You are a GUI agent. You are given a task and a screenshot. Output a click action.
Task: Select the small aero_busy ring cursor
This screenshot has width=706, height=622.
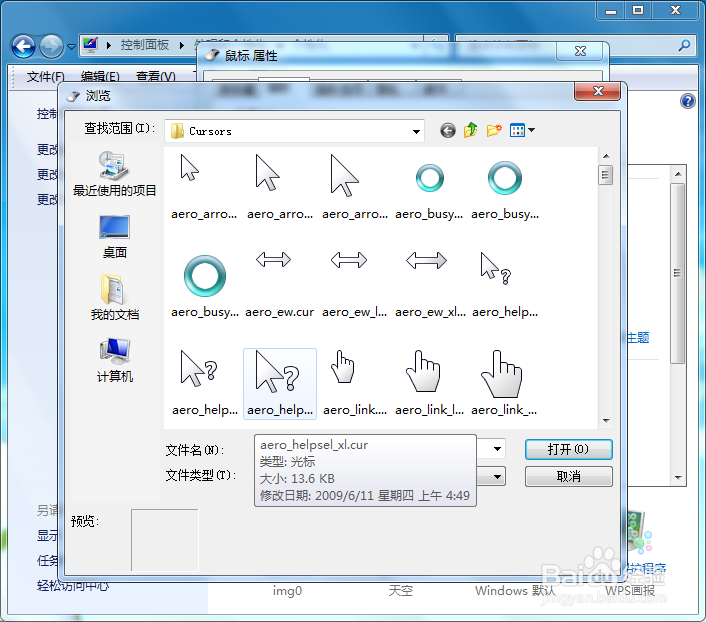click(x=430, y=187)
